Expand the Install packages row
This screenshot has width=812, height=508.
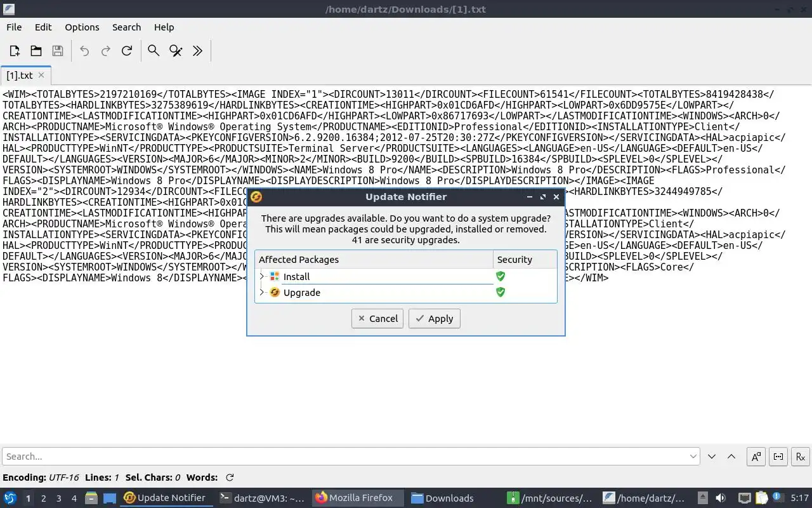pyautogui.click(x=261, y=276)
